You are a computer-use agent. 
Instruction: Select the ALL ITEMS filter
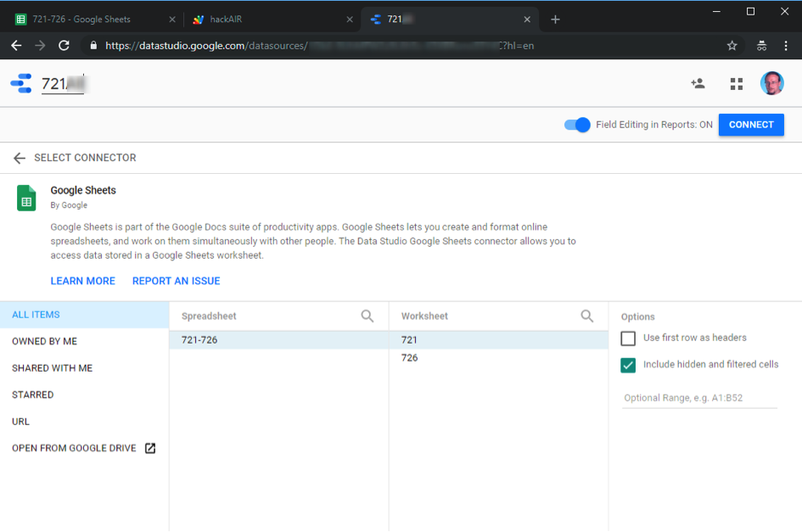pos(84,315)
